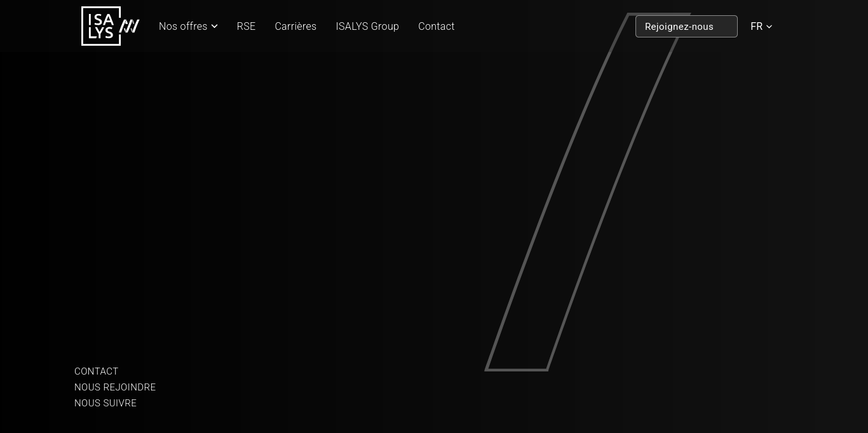Follow the NOUS REJOINDRE link
Screen dimensions: 868x433
[115, 387]
